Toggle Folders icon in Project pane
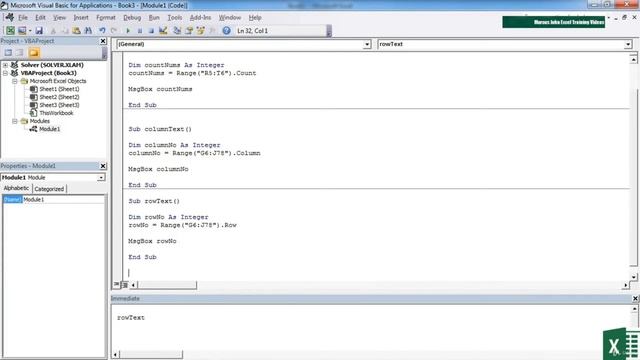This screenshot has width=640, height=360. pos(34,53)
